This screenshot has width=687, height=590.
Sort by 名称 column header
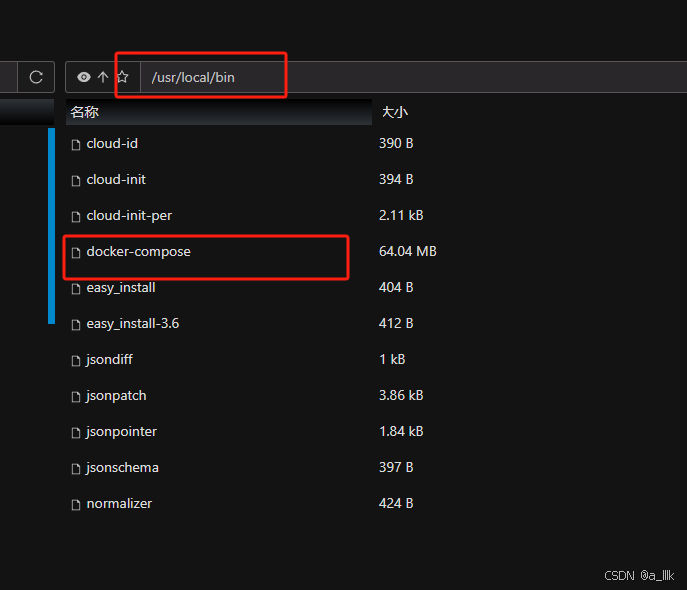219,112
